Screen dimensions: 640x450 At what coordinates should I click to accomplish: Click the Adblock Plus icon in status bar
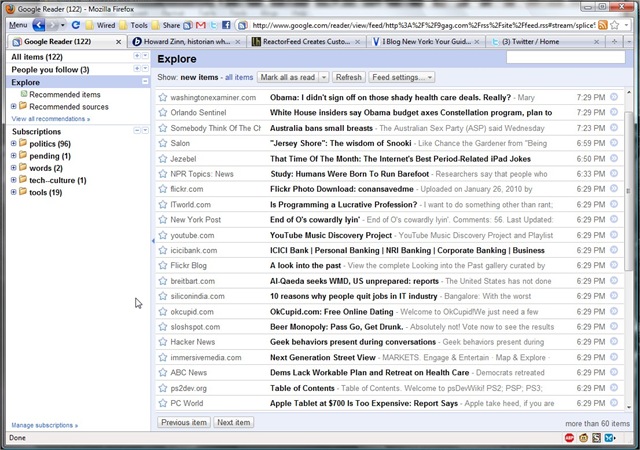[569, 438]
